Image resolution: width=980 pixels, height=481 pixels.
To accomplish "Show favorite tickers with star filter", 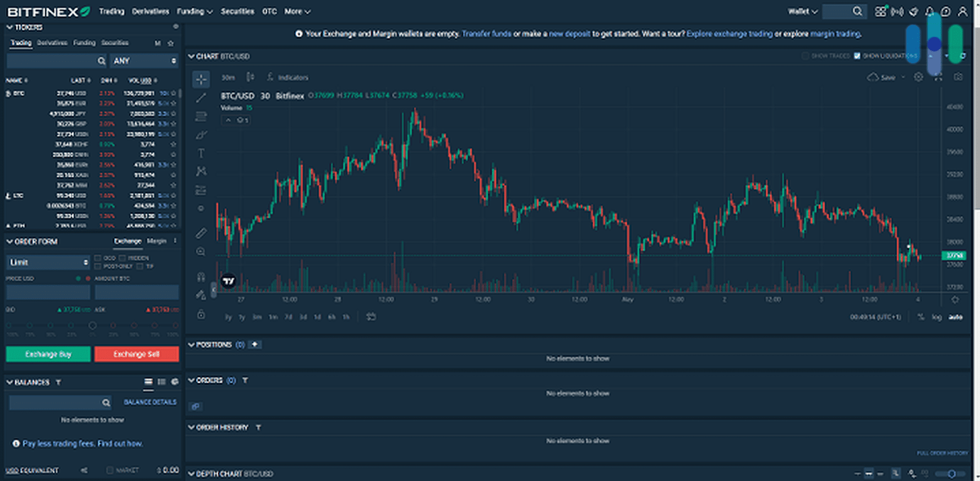I will pos(171,43).
